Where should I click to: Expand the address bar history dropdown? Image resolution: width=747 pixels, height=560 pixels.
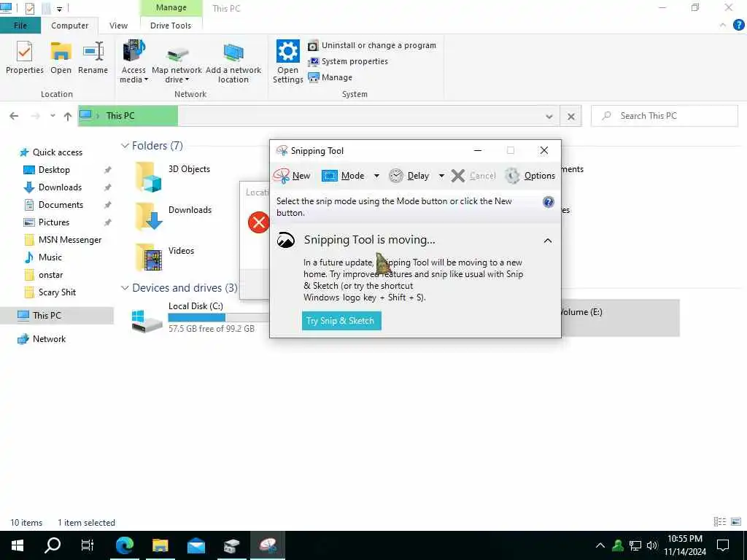tap(549, 116)
